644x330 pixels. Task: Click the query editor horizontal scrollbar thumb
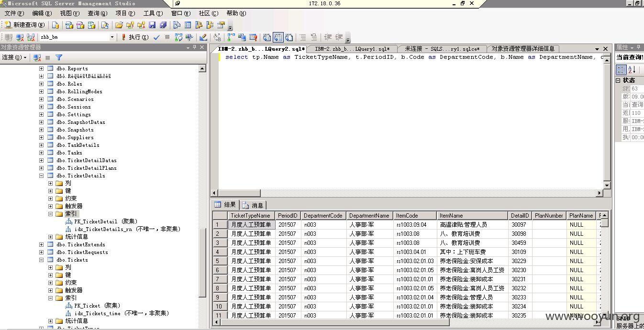239,193
